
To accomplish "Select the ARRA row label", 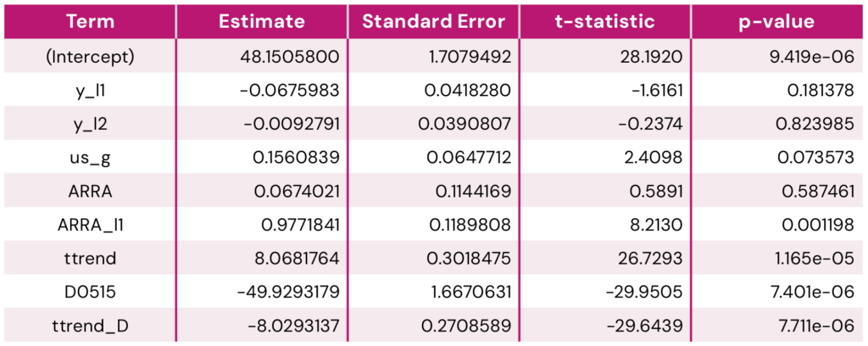I will (90, 191).
